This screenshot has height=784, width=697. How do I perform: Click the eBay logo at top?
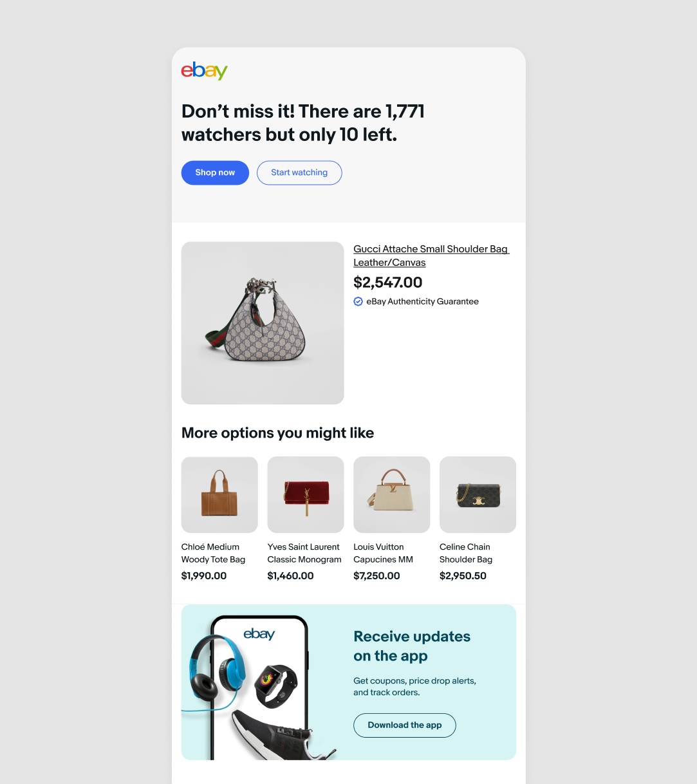tap(204, 70)
